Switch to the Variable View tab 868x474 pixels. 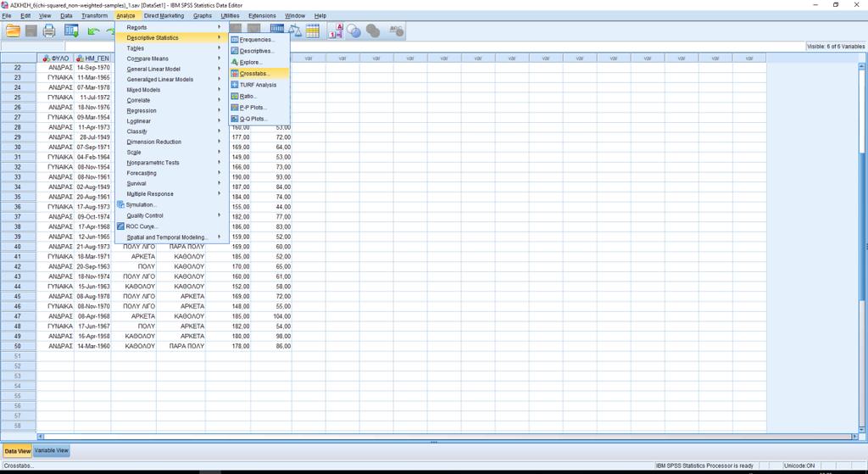pos(52,451)
